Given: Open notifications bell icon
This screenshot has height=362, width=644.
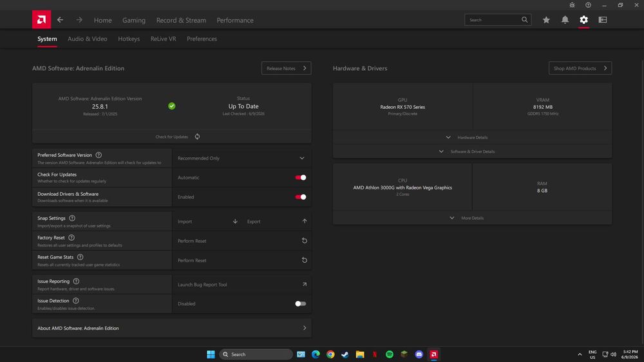Looking at the screenshot, I should tap(565, 20).
